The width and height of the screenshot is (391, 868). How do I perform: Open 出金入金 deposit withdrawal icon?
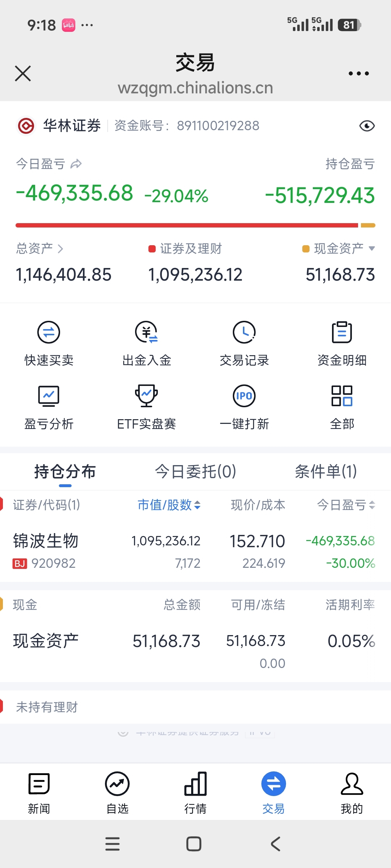click(x=147, y=332)
